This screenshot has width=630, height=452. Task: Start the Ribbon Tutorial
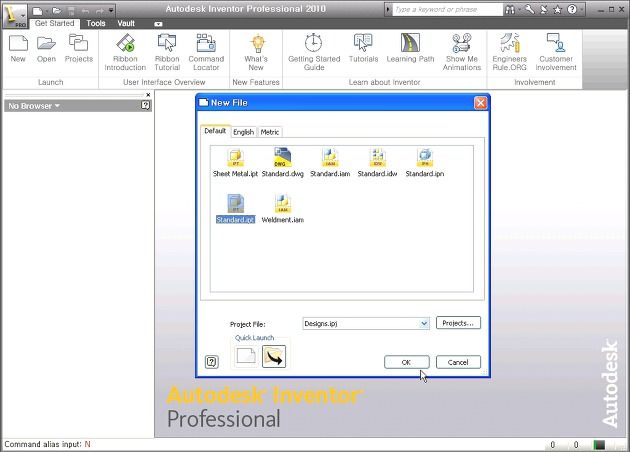167,53
